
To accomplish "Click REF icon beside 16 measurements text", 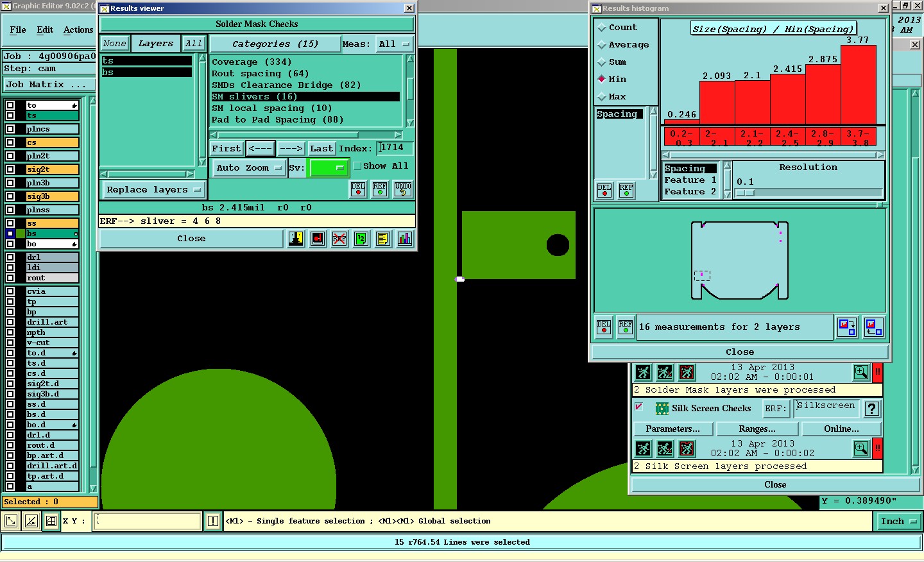I will (626, 327).
